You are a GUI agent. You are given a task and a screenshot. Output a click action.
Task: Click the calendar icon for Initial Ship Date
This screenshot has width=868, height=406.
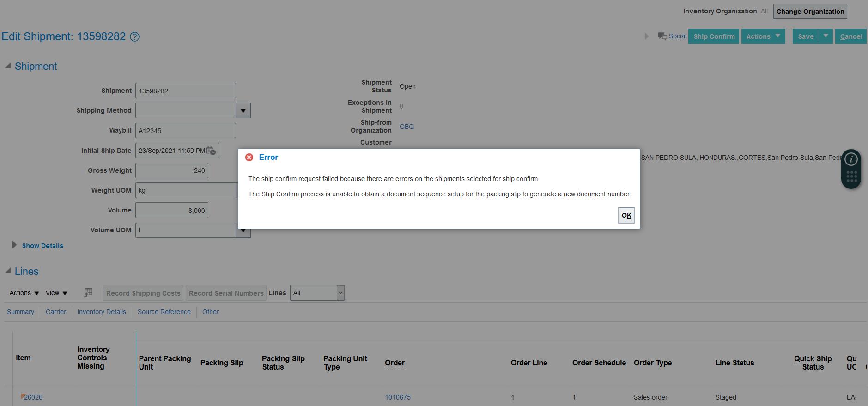click(x=211, y=151)
